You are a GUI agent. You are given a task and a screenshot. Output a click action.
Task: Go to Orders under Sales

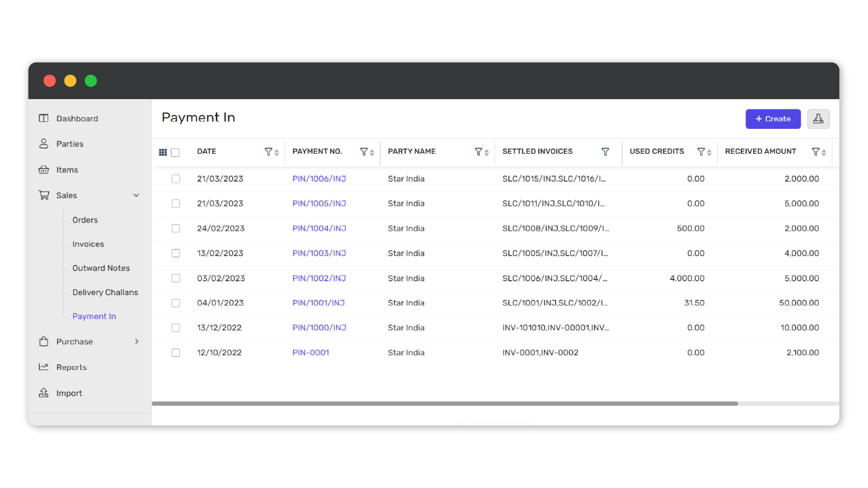(x=85, y=220)
